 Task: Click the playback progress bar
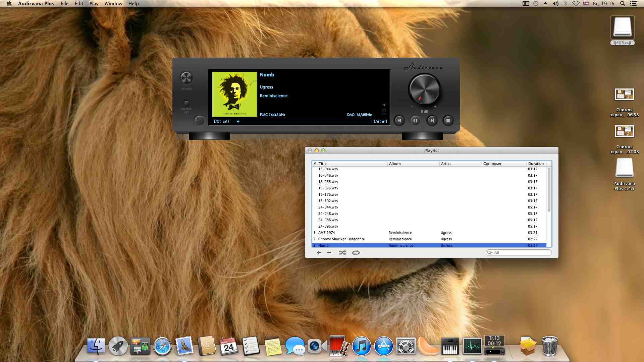coord(300,121)
